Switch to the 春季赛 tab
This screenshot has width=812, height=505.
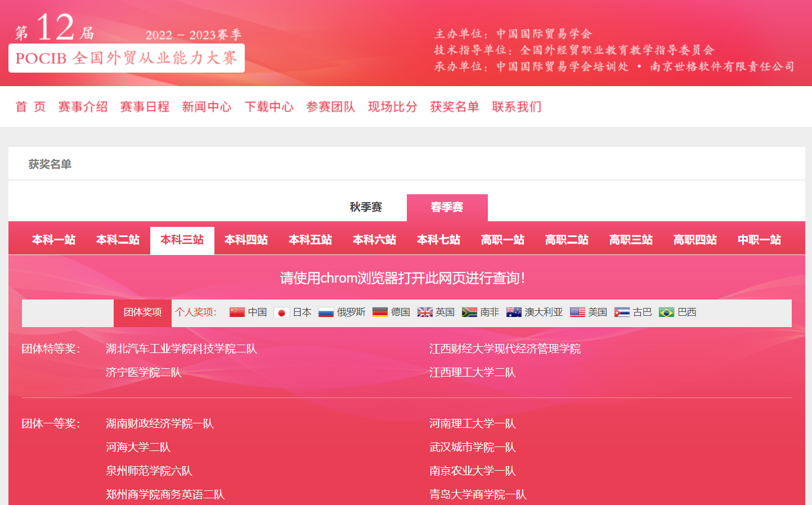[447, 207]
